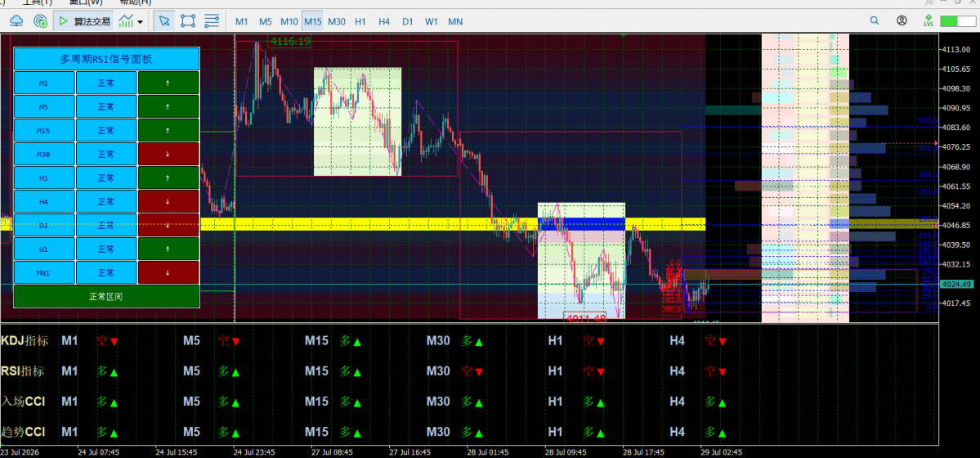Toggle the M15 timeframe button
This screenshot has height=458, width=980.
[x=312, y=21]
